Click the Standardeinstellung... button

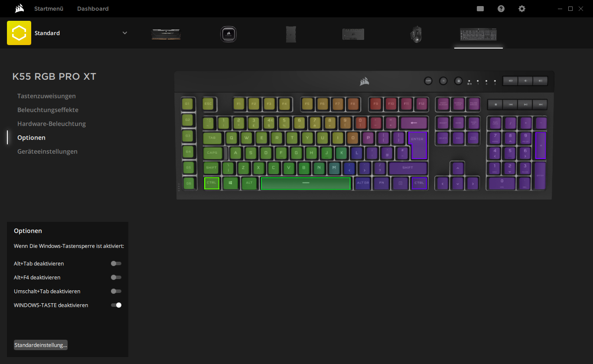(x=41, y=345)
